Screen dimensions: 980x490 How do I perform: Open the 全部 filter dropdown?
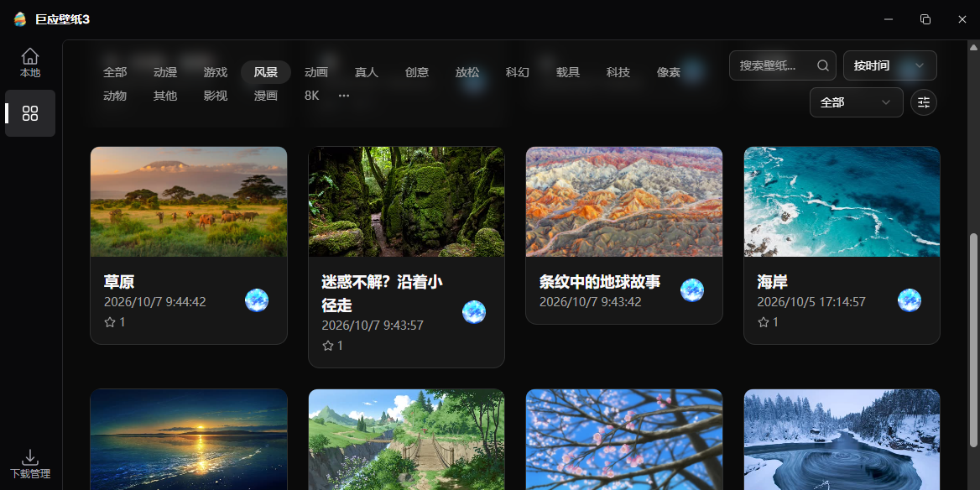857,102
